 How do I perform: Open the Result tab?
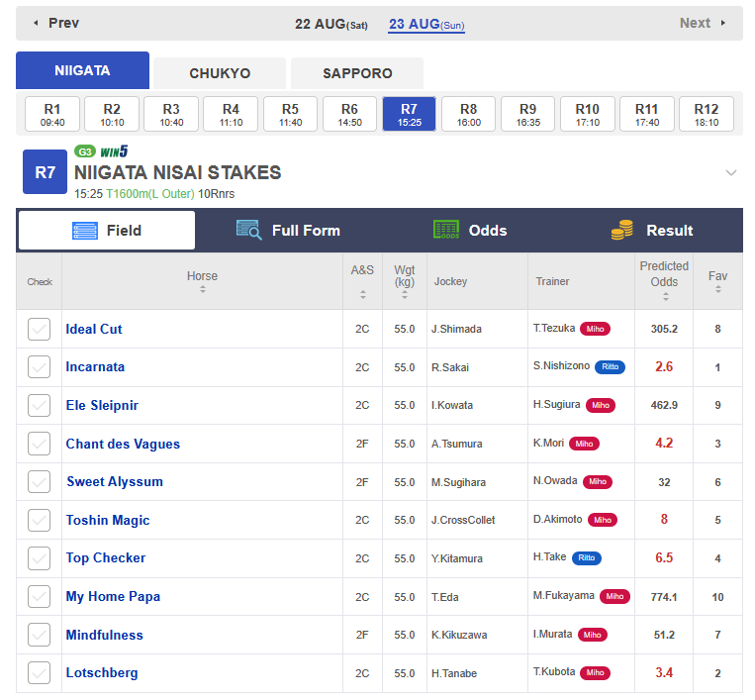click(652, 231)
